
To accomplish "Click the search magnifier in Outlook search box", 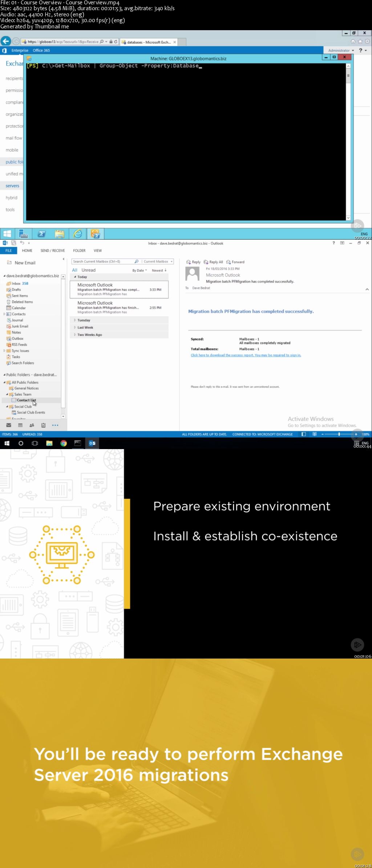I will [137, 261].
